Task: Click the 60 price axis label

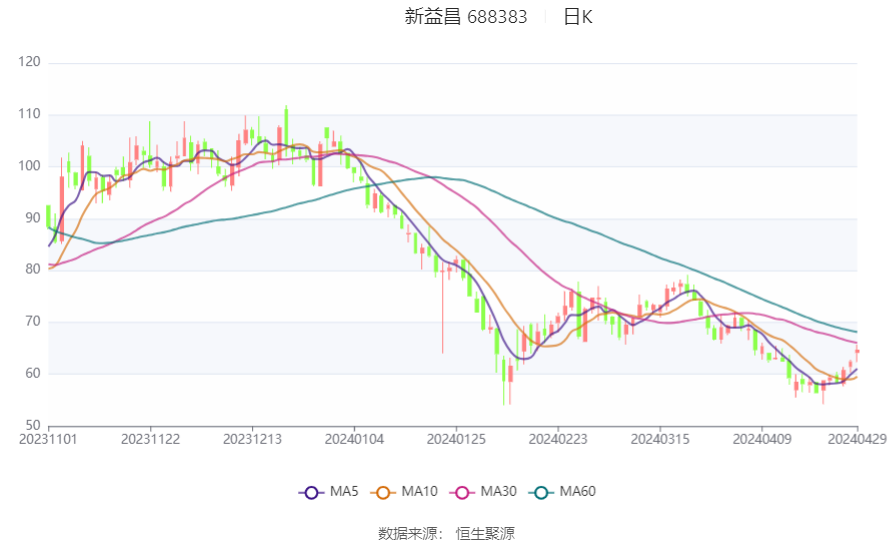Action: 33,373
